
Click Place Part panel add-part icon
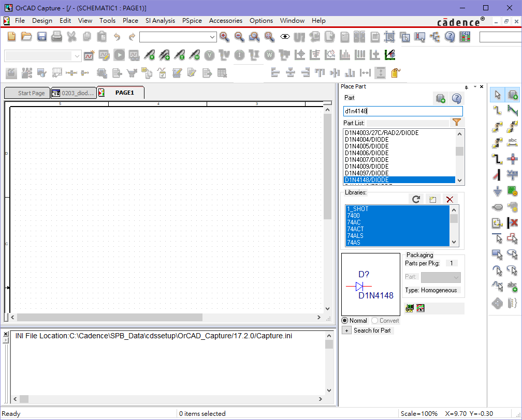click(x=440, y=98)
